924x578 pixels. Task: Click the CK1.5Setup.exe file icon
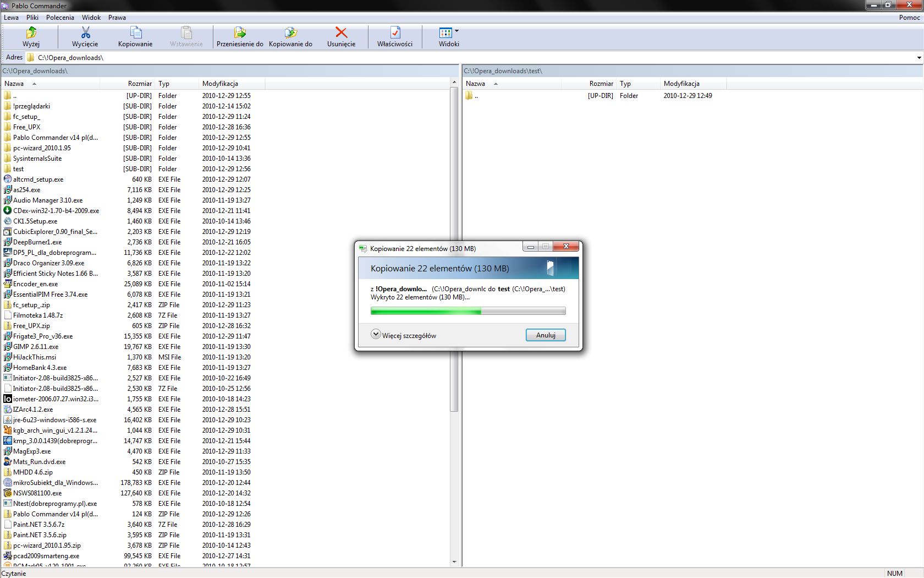[x=8, y=221]
